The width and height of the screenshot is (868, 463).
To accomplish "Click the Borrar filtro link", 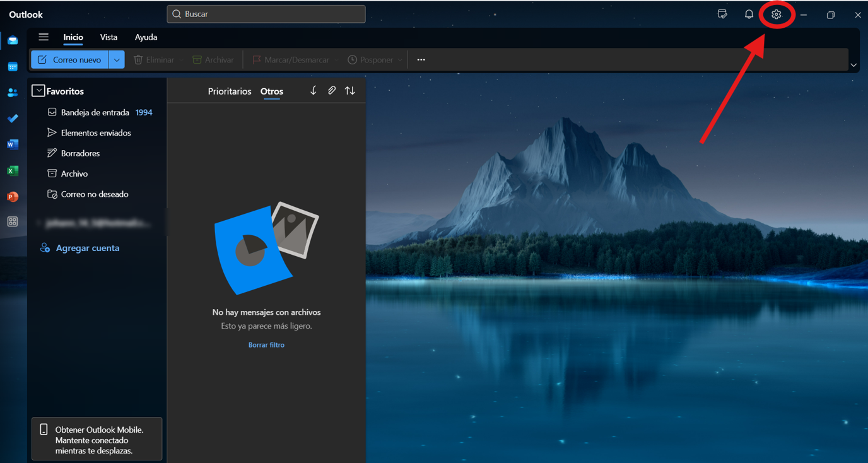I will [266, 345].
